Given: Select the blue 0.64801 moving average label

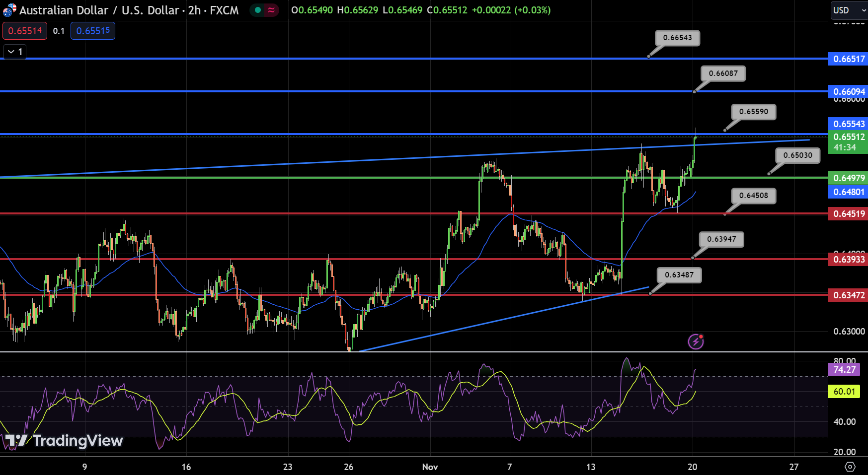Looking at the screenshot, I should (x=848, y=192).
